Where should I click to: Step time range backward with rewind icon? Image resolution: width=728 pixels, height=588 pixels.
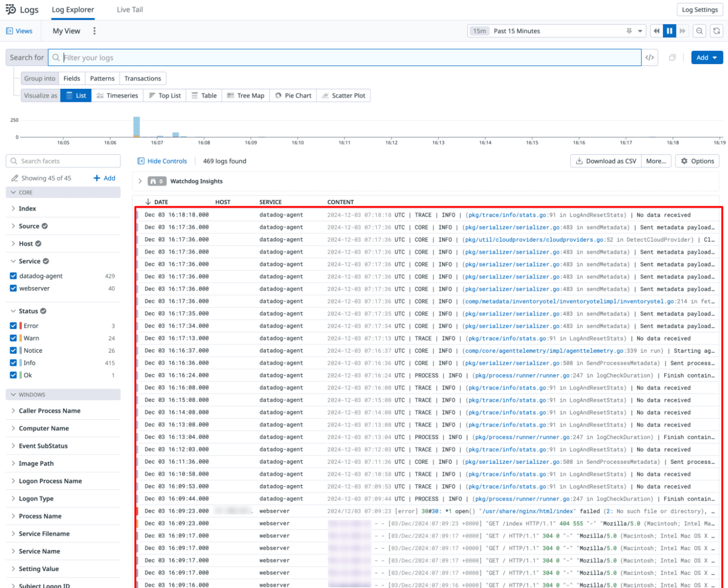pos(656,31)
